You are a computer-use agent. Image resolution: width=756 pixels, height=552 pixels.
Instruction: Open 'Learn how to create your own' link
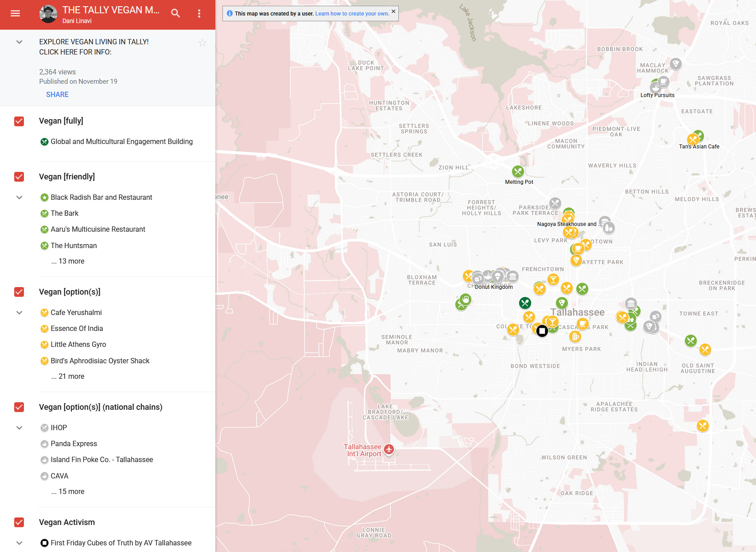click(x=352, y=14)
